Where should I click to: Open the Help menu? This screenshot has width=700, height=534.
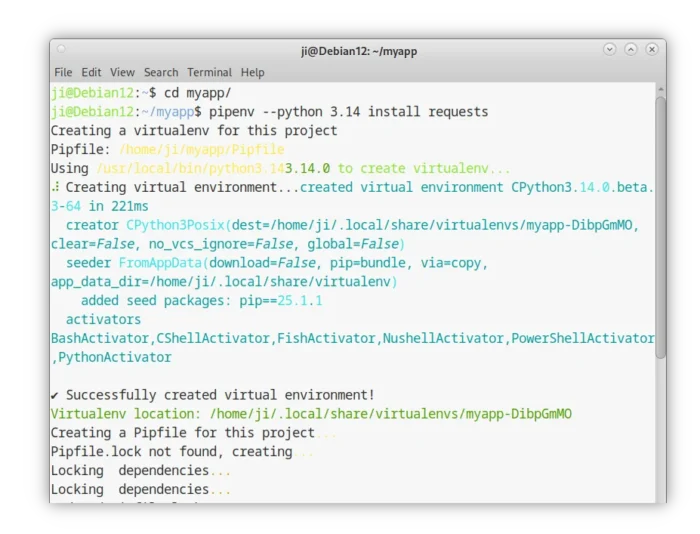point(253,72)
